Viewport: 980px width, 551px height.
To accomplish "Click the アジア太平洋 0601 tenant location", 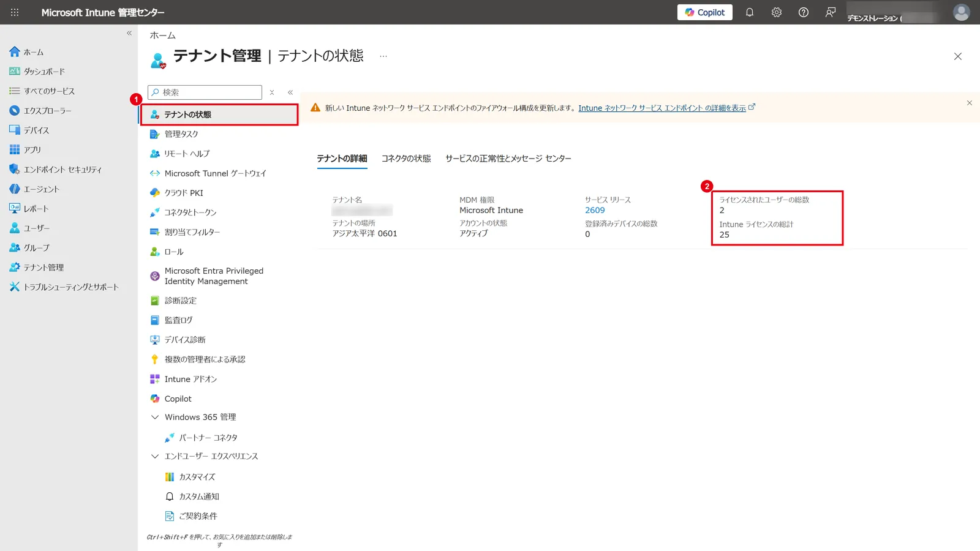I will (364, 233).
